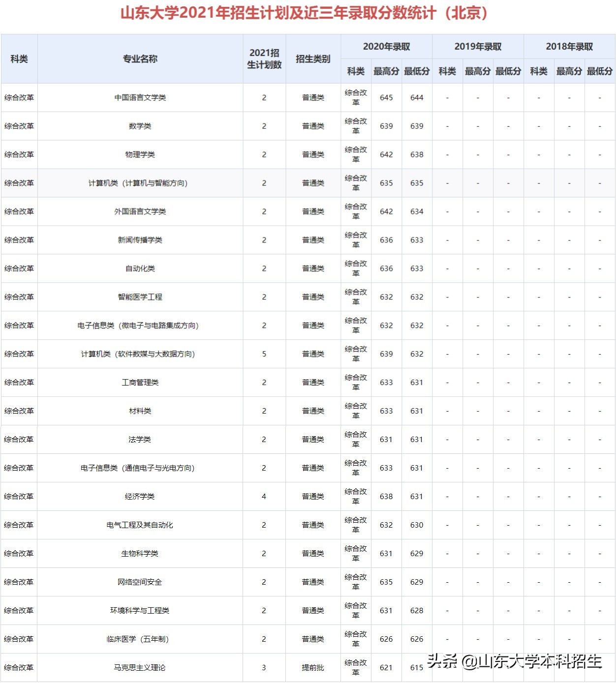Click the score 645 for 中国语言文学类
The width and height of the screenshot is (616, 683).
(387, 97)
